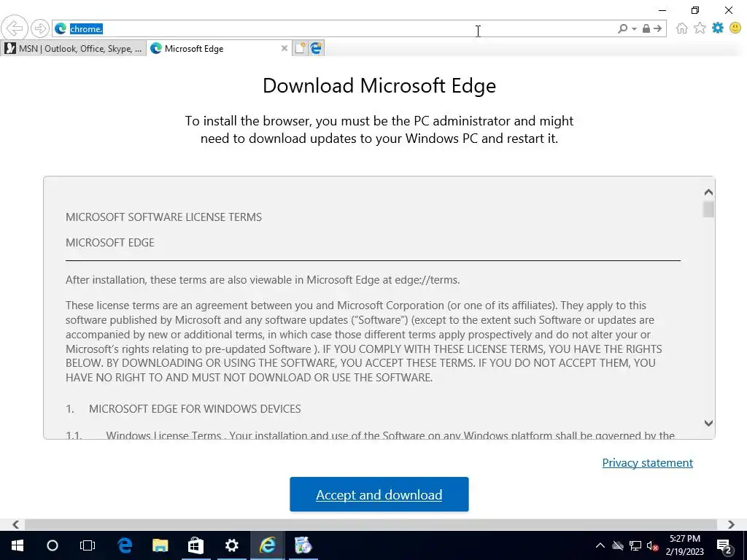Click the page horizontal scroll left arrow
This screenshot has width=747, height=560.
(16, 524)
